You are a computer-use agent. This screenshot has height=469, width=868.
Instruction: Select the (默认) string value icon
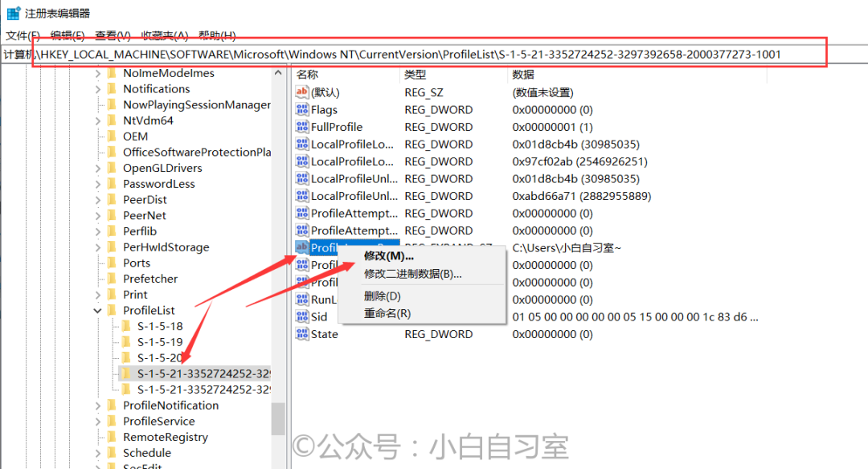pyautogui.click(x=301, y=92)
